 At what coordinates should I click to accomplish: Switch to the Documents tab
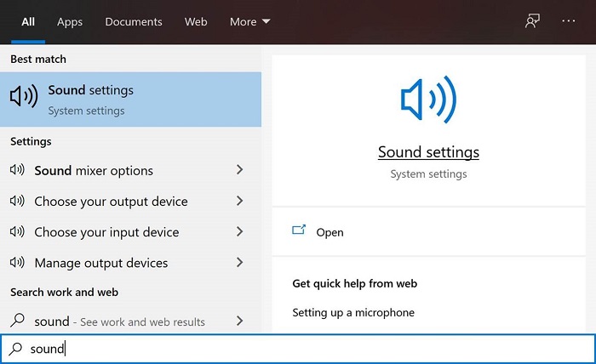[133, 21]
